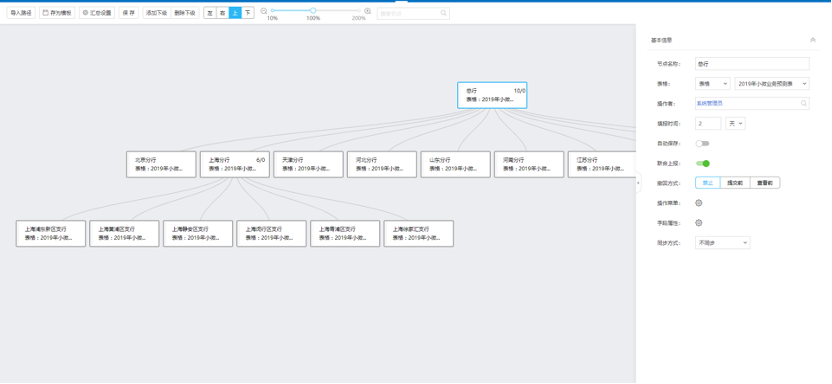Click the zoom in magnifier icon
The image size is (832, 384).
click(x=368, y=11)
